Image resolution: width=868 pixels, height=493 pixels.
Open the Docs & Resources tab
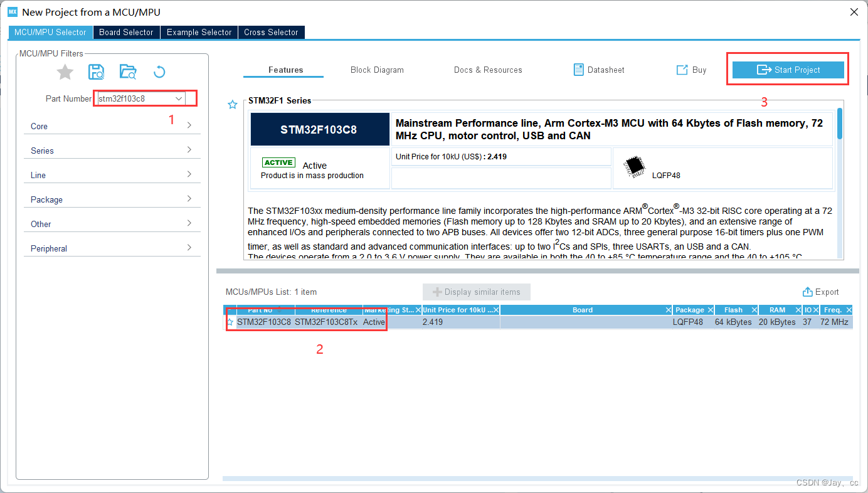tap(488, 70)
